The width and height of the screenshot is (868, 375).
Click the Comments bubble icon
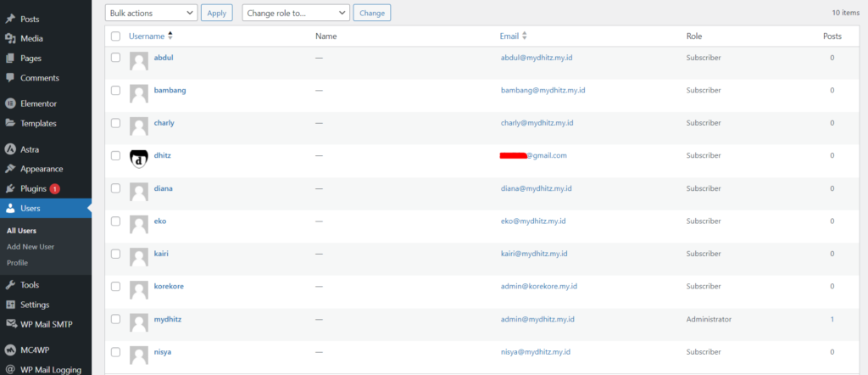click(10, 78)
